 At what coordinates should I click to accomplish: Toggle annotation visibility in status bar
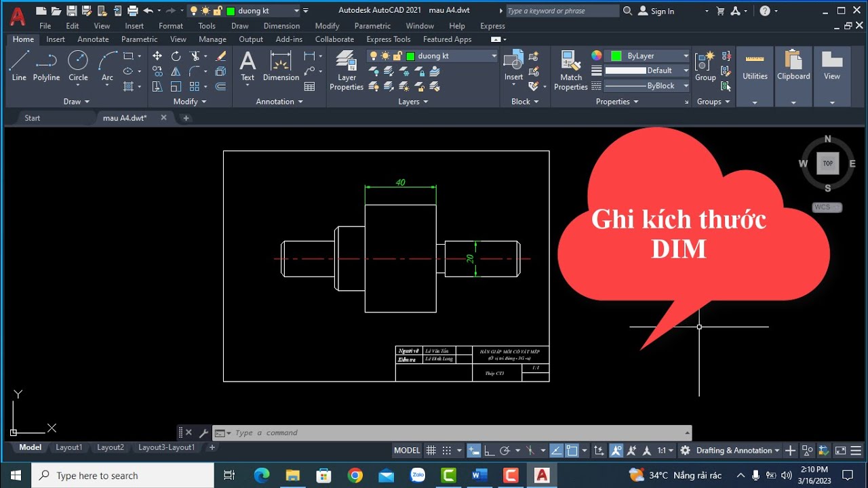coord(616,450)
